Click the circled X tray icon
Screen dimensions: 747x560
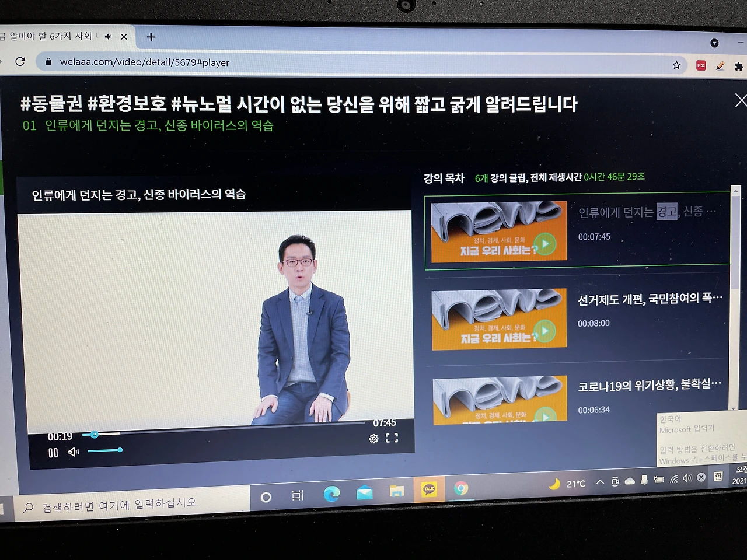point(701,477)
